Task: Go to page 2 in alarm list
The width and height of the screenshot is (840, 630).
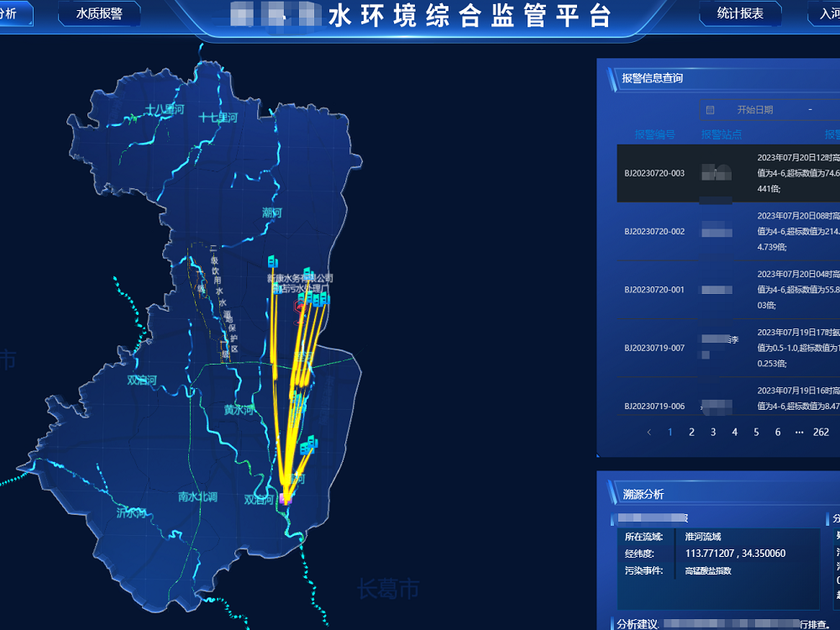Action: [691, 432]
